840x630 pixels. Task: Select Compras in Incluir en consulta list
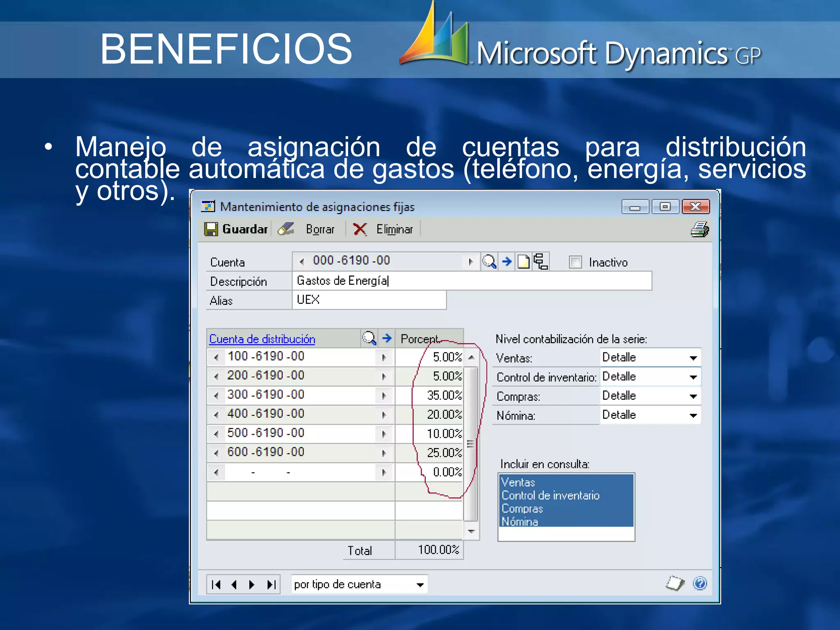point(566,508)
